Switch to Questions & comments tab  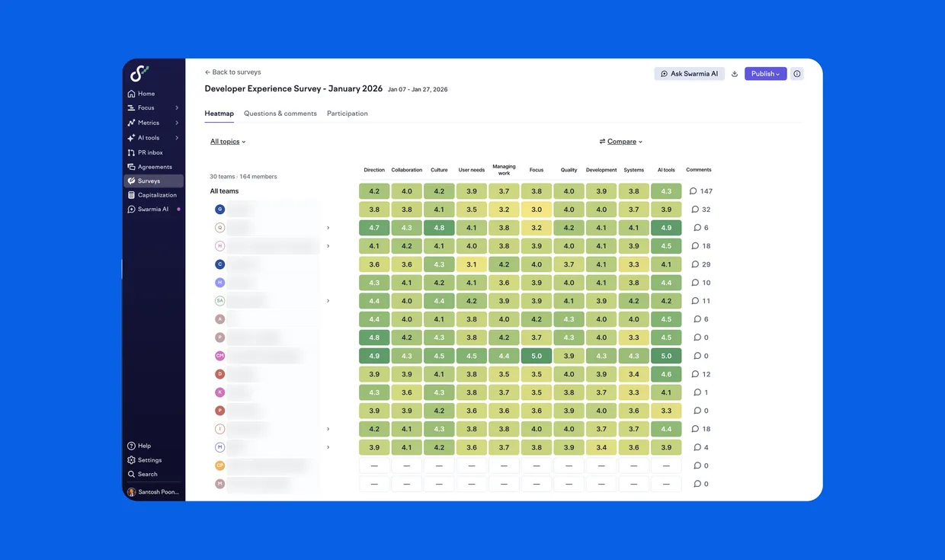tap(280, 114)
